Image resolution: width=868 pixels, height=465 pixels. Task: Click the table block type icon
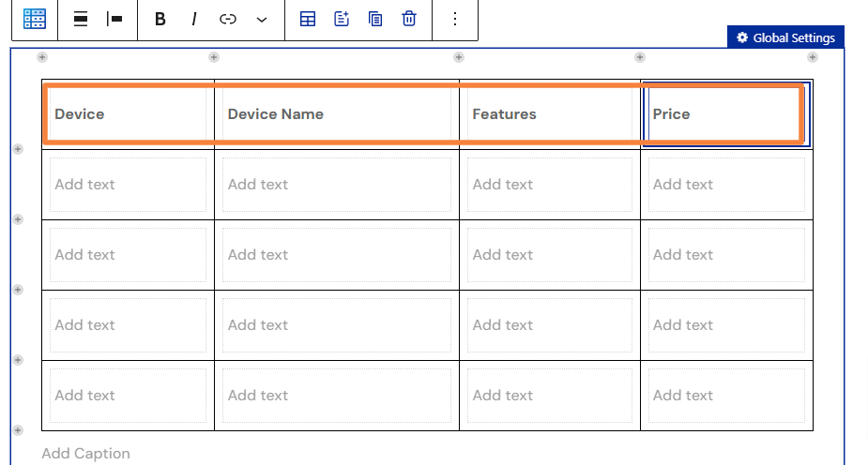click(35, 19)
